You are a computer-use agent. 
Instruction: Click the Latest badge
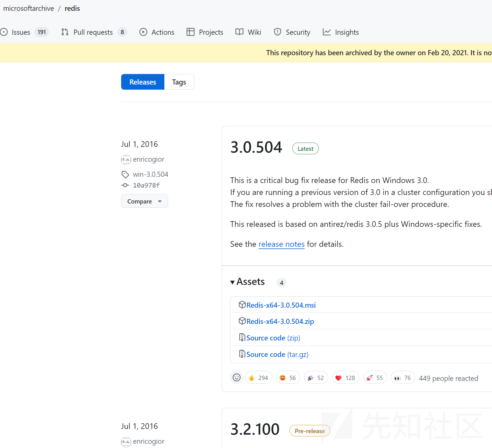click(x=305, y=149)
